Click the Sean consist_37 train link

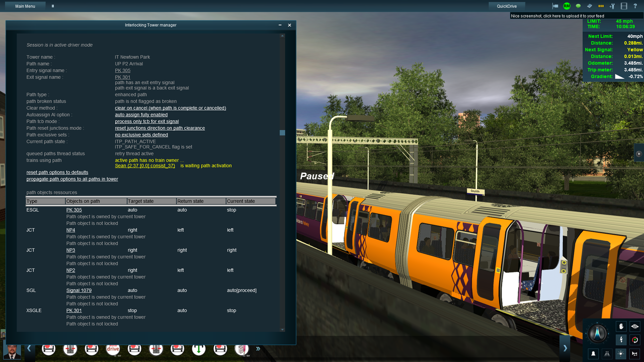pos(145,165)
